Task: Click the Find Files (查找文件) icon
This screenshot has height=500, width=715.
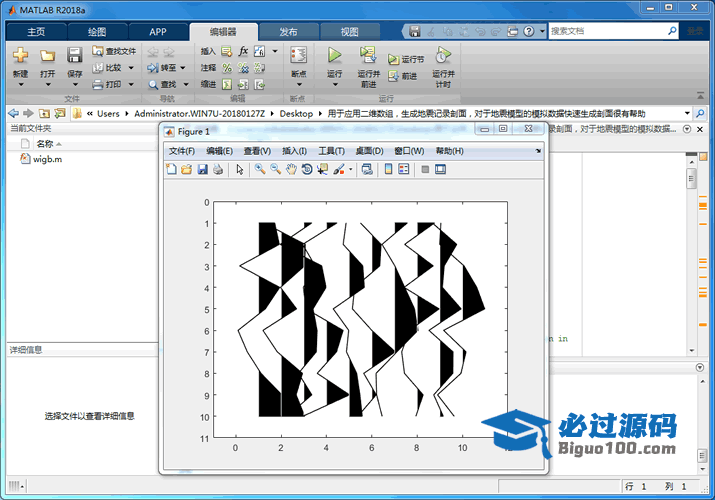Action: click(98, 51)
